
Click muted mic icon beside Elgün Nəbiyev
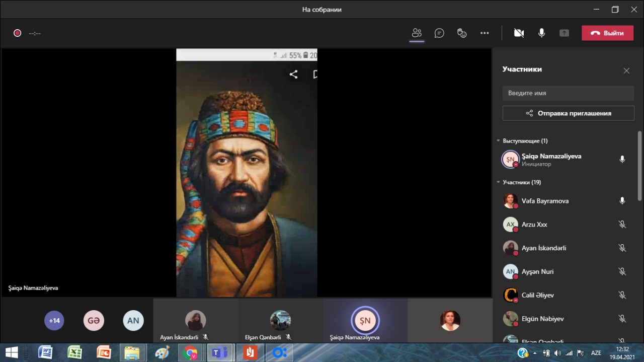(x=622, y=319)
